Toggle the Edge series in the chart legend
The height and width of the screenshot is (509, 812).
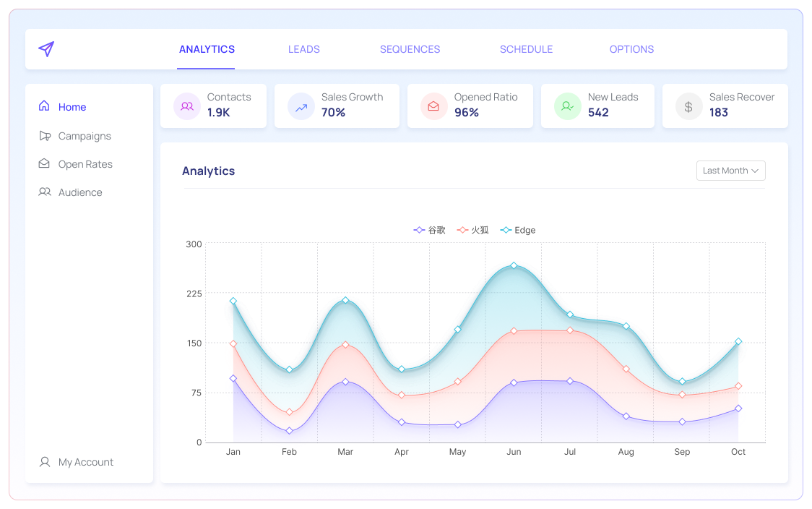pos(518,230)
